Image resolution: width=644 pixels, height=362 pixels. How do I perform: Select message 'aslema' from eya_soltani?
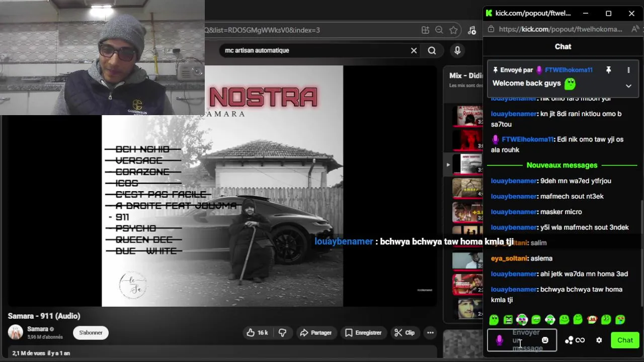point(541,258)
